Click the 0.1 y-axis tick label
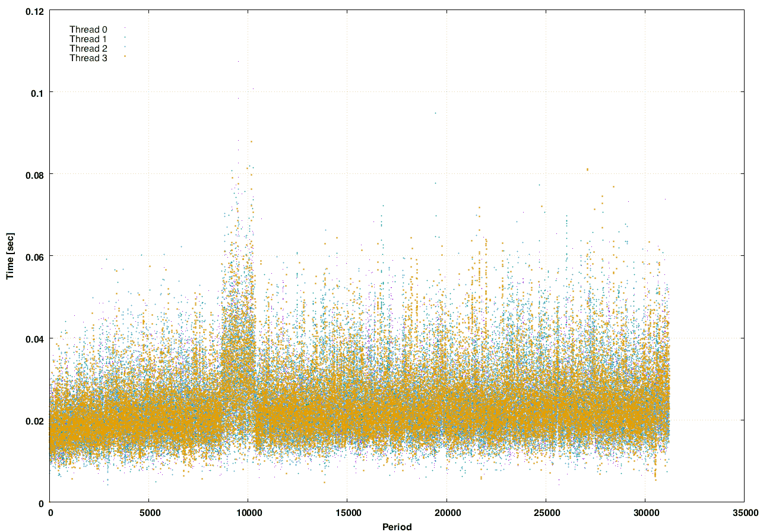This screenshot has width=760, height=532. pyautogui.click(x=37, y=92)
